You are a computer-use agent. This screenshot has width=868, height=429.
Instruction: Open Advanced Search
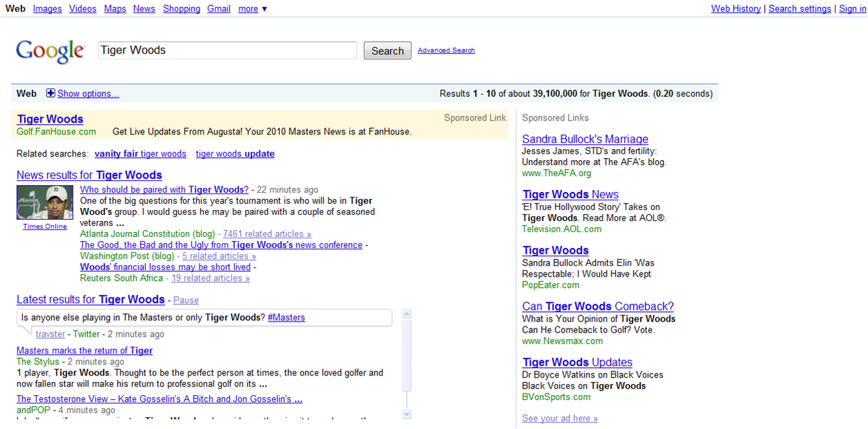click(446, 50)
